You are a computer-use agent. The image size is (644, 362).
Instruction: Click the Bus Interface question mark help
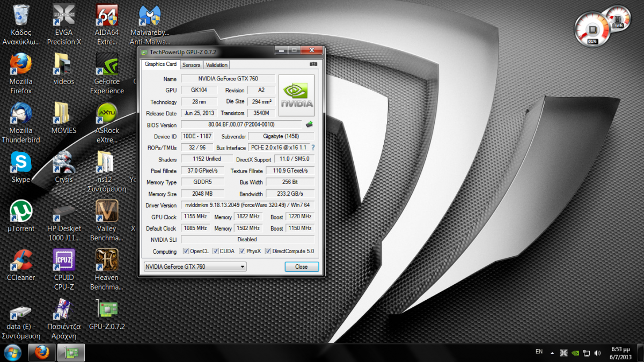tap(313, 147)
